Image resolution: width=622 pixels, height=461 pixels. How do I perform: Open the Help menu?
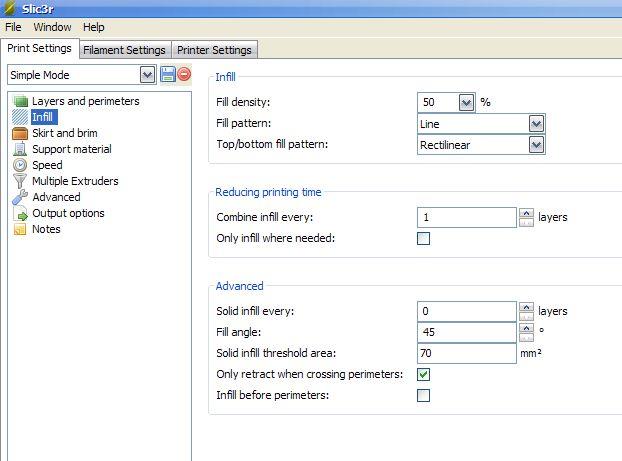pos(94,27)
